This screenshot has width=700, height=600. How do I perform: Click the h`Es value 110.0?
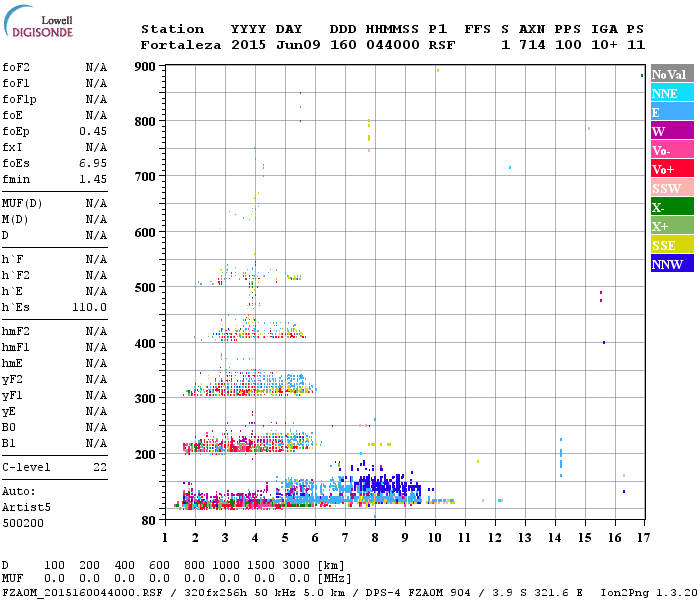coord(90,307)
